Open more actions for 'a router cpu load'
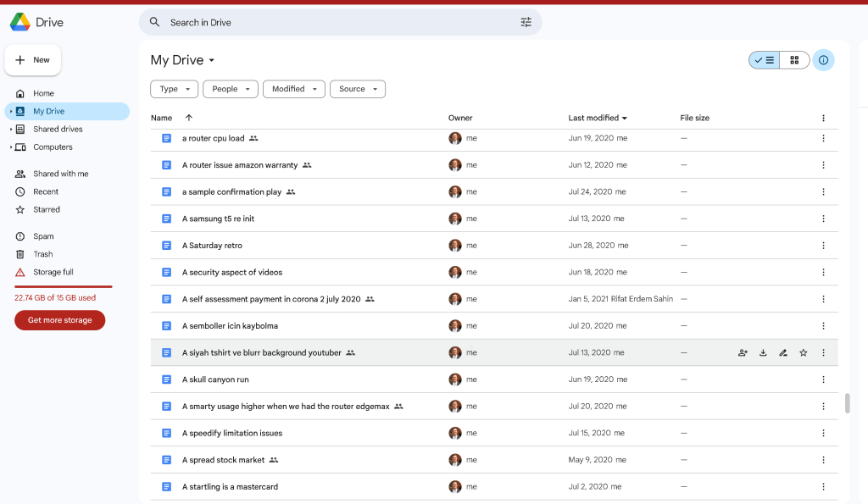The image size is (868, 504). pos(823,138)
